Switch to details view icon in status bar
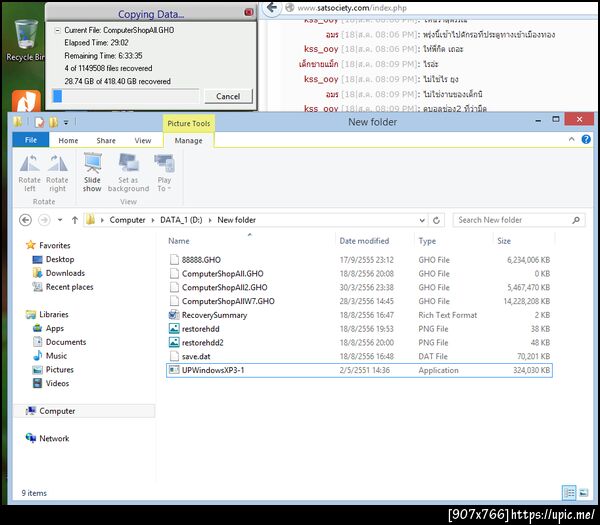Screen dimensions: 600x525 click(x=569, y=492)
